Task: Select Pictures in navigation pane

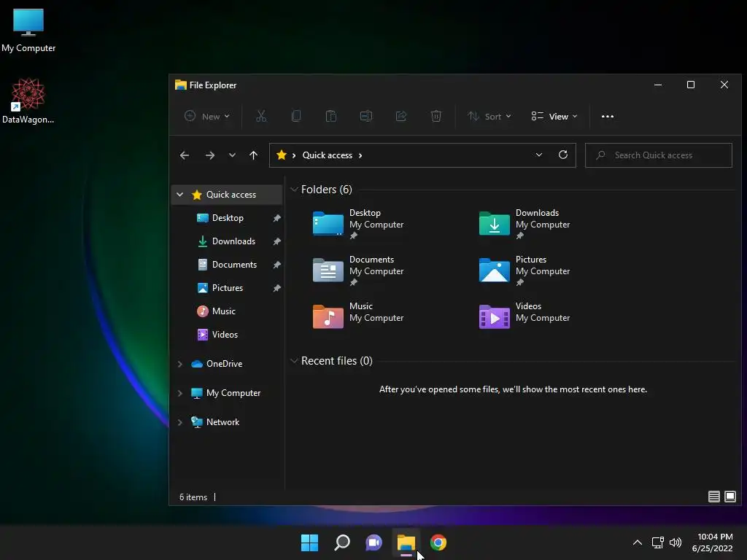Action: [x=228, y=287]
